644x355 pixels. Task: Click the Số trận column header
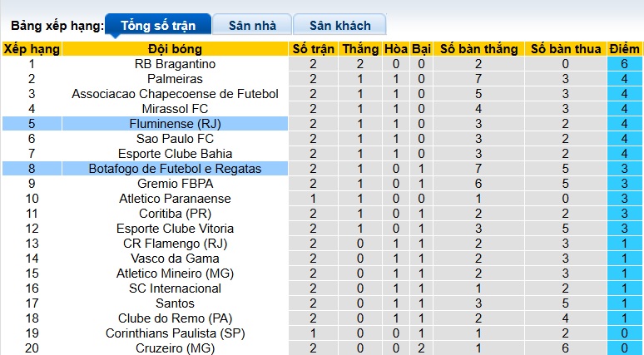click(313, 49)
